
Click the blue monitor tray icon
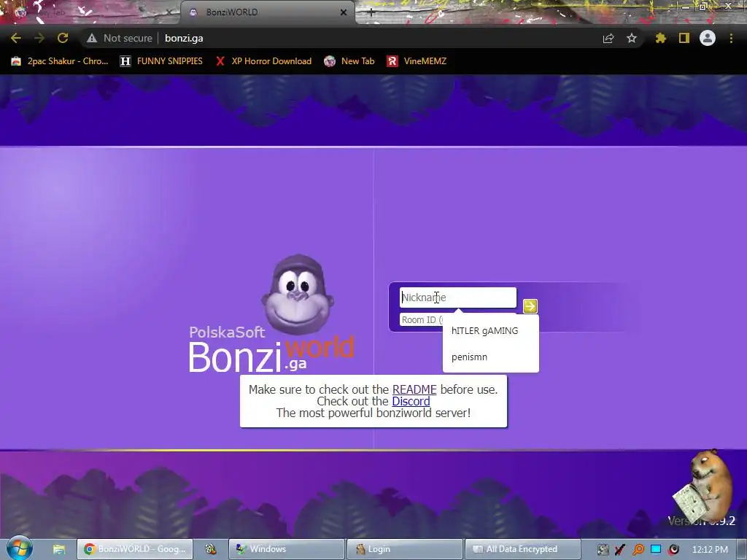point(656,550)
